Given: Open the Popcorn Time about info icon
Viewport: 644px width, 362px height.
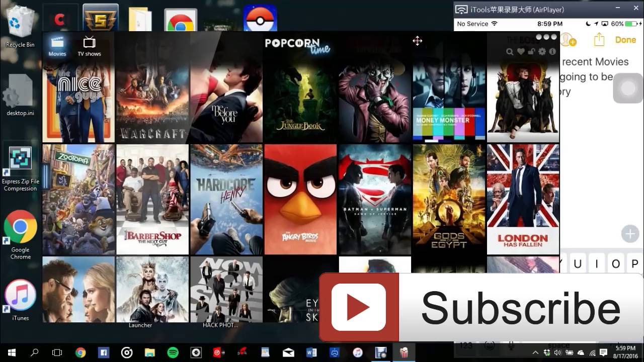Looking at the screenshot, I should (552, 51).
